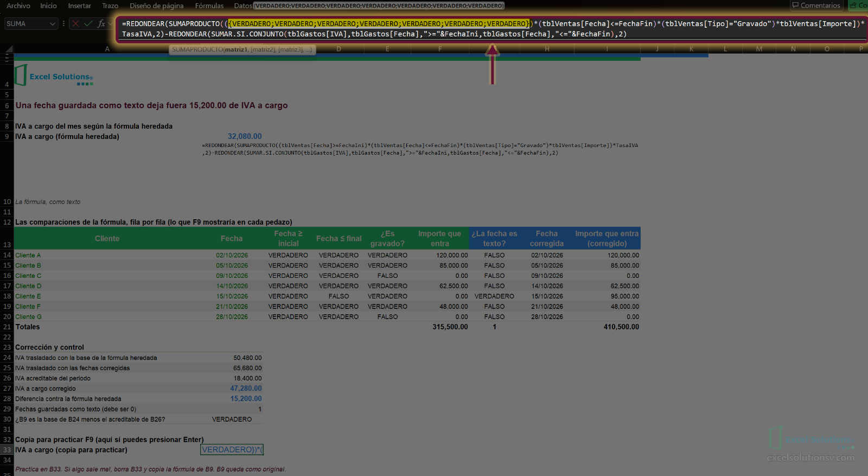
Task: Click the '¿La fecha es texto?' header
Action: click(x=494, y=238)
